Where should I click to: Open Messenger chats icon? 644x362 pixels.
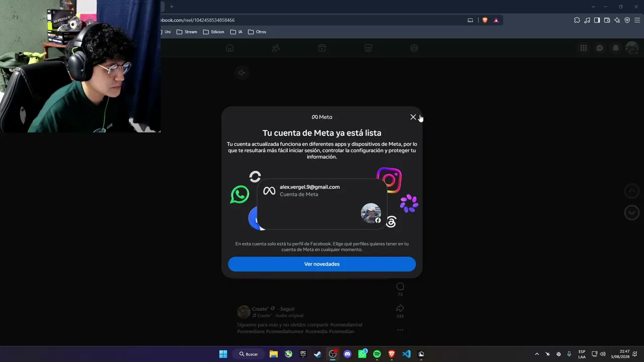(600, 48)
